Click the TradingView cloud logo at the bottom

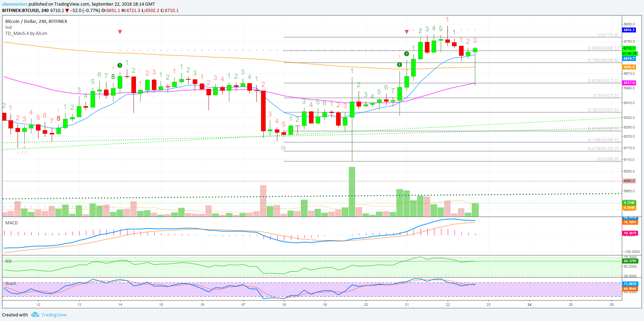coord(35,314)
